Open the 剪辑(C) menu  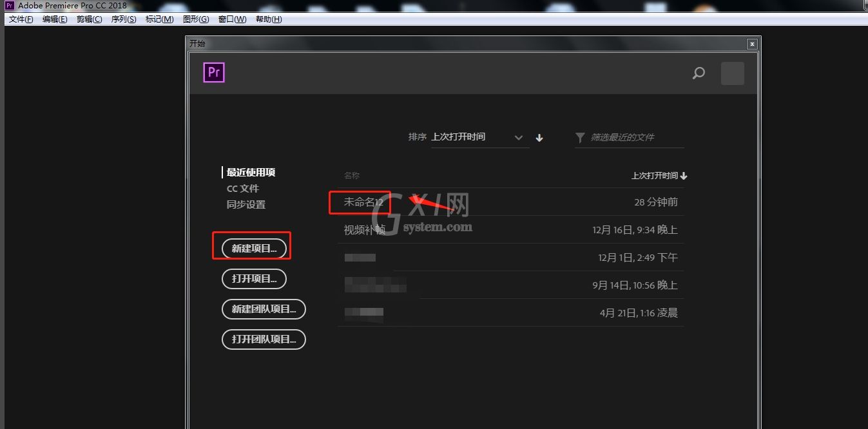click(x=89, y=19)
